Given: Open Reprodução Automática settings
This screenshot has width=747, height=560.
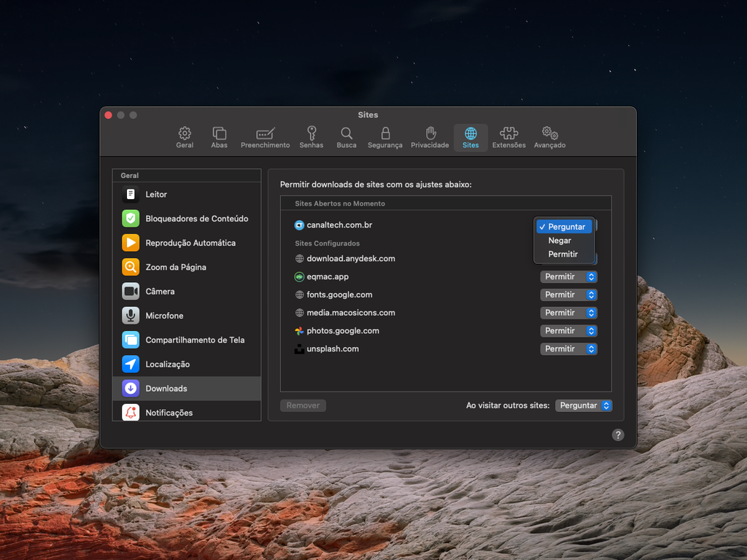Looking at the screenshot, I should tap(186, 243).
